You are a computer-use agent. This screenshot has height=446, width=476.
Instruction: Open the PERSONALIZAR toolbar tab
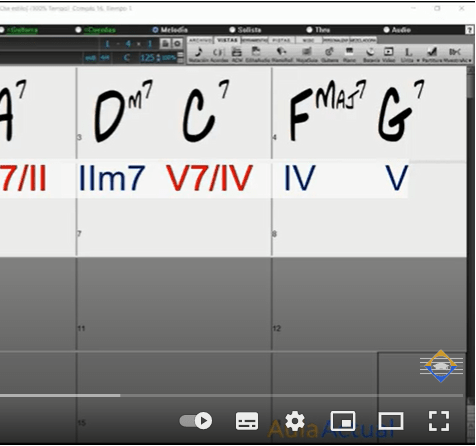(336, 40)
